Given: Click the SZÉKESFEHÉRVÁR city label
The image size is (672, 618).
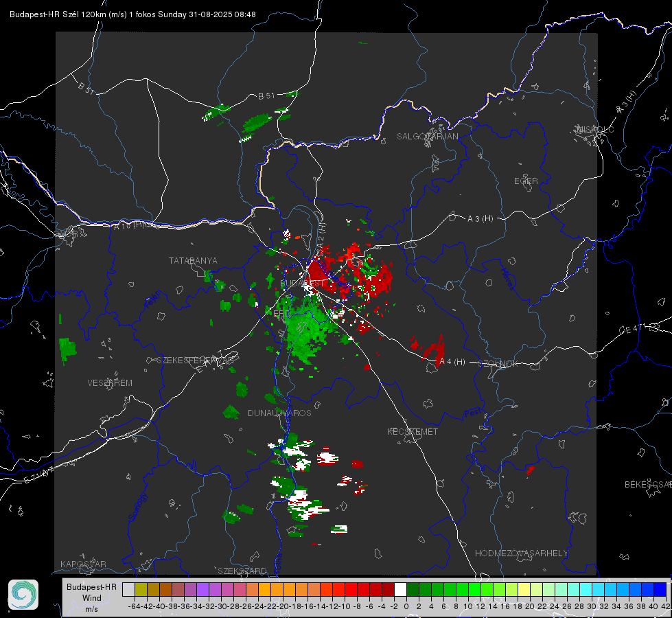Looking at the screenshot, I should [196, 360].
